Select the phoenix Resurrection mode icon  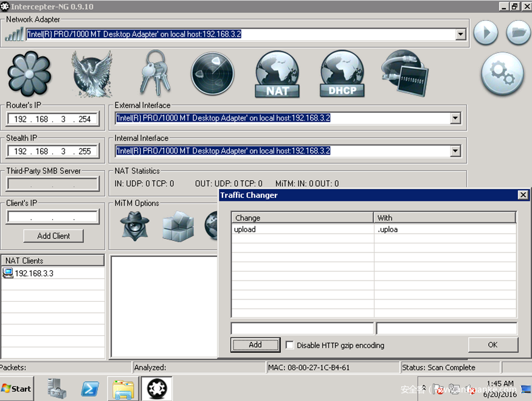(x=92, y=74)
